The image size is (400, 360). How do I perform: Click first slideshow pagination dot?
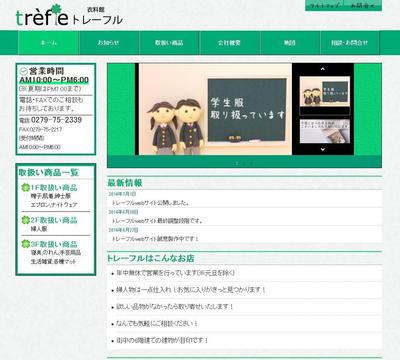[237, 163]
